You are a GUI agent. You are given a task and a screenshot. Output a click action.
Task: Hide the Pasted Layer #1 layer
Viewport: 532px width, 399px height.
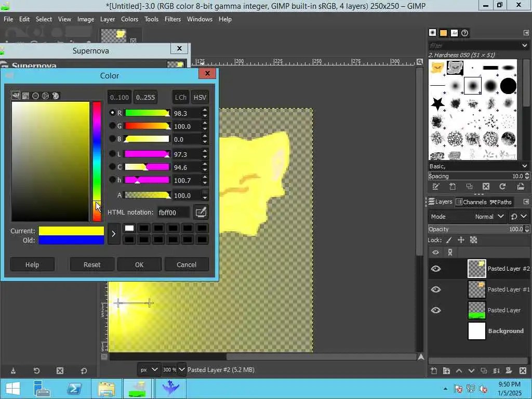pos(436,289)
